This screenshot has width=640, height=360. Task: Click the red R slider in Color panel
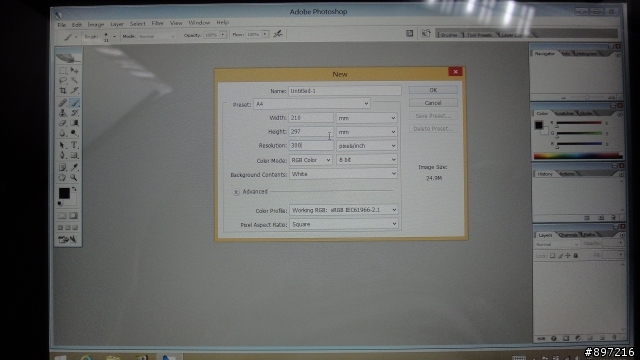[579, 122]
